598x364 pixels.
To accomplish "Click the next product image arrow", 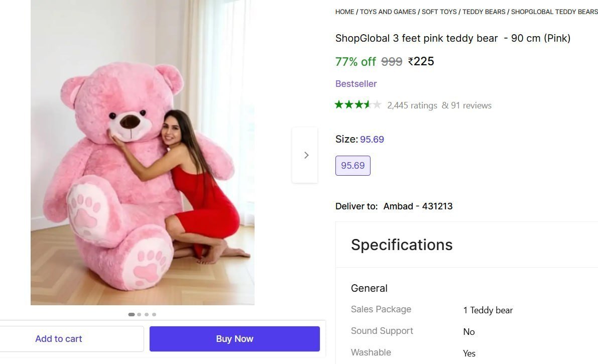I will [x=306, y=155].
